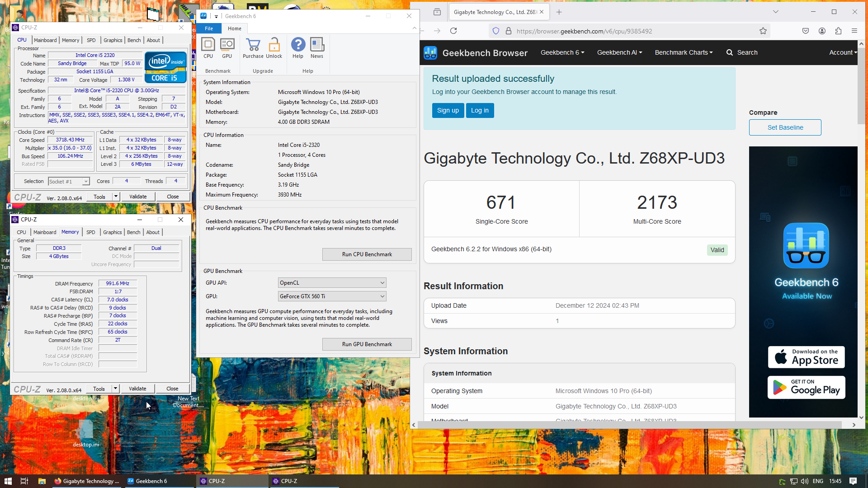Viewport: 868px width, 488px height.
Task: Click the Set Baseline button
Action: (x=785, y=127)
